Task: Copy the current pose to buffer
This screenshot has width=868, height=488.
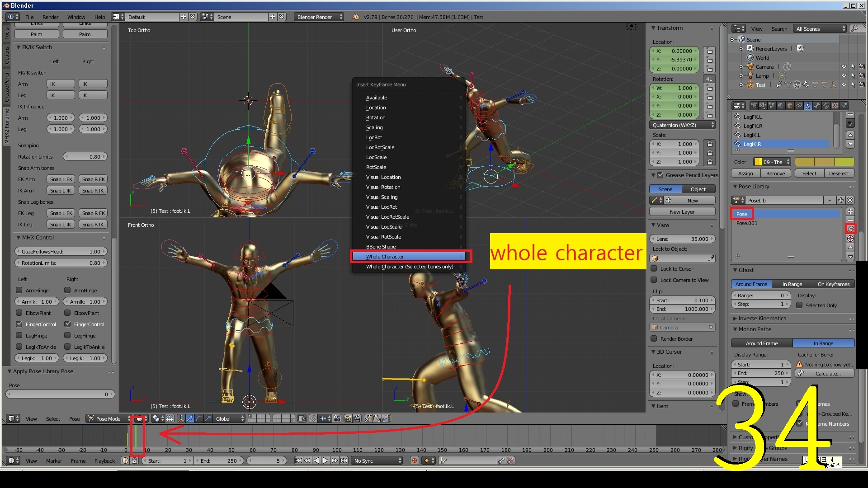Action: click(368, 419)
